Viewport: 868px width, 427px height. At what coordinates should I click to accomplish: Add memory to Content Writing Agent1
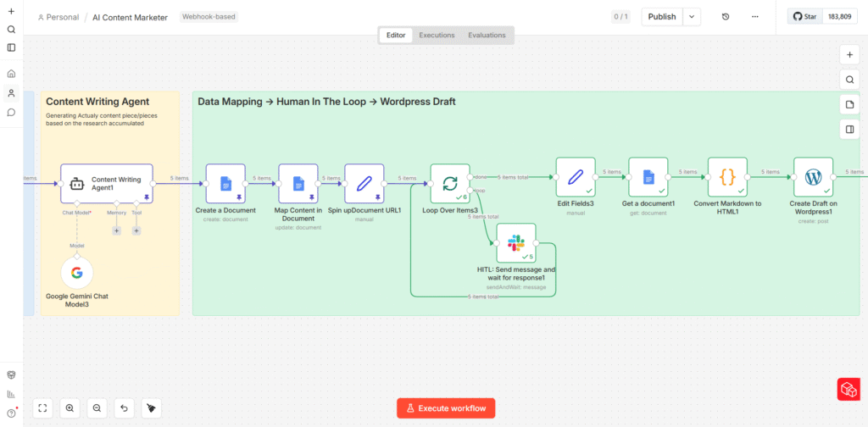116,230
